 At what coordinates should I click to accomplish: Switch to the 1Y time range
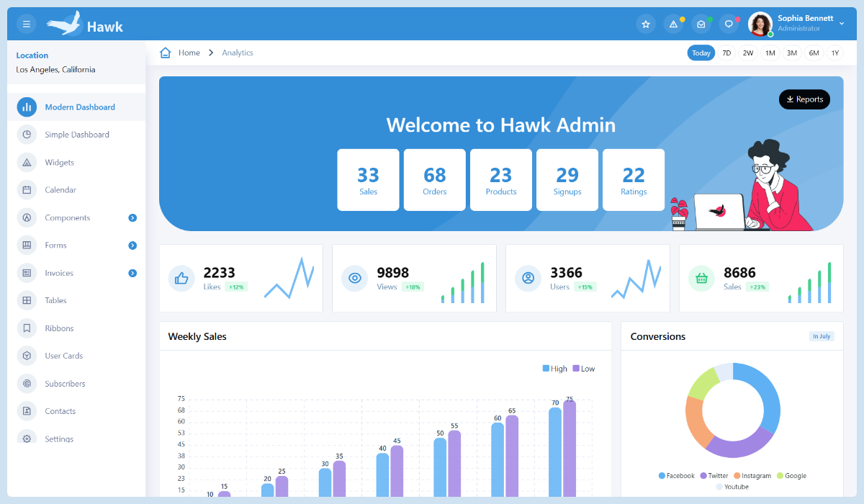pos(835,53)
